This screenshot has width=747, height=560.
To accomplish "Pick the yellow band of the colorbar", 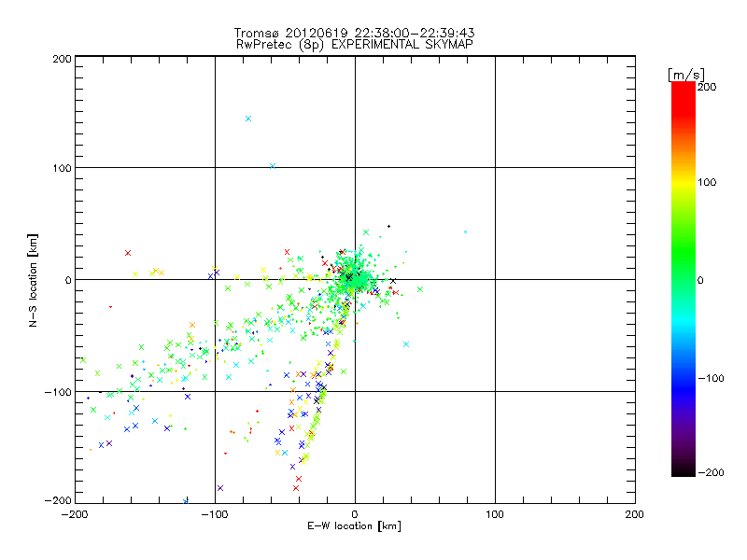I will [x=684, y=182].
